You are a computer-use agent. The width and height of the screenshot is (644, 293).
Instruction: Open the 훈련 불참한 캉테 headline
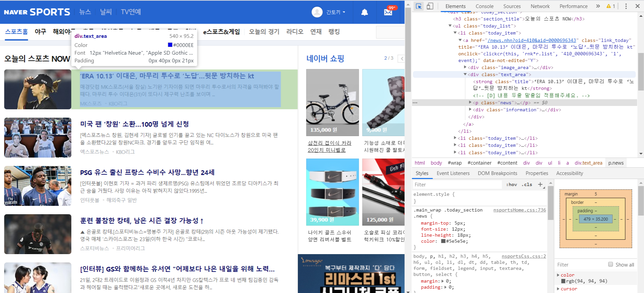tap(142, 221)
